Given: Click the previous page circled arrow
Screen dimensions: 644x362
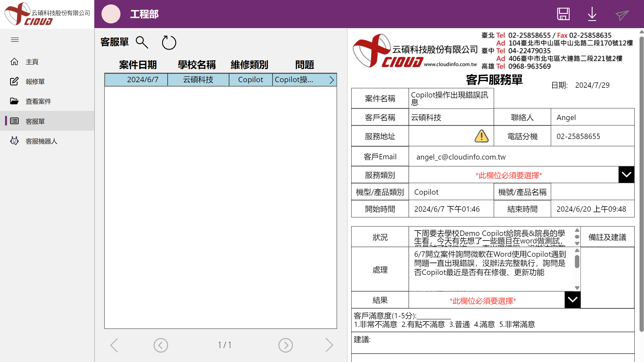Looking at the screenshot, I should 161,345.
